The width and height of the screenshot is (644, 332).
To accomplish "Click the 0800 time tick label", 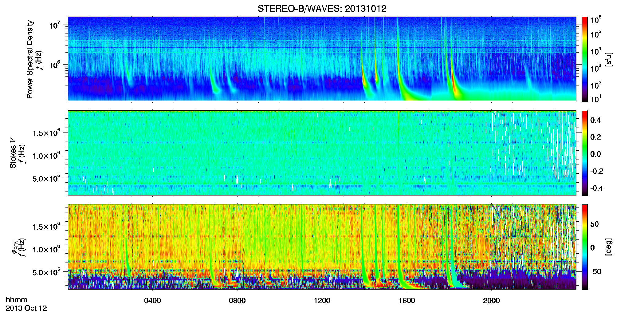I will (x=237, y=301).
